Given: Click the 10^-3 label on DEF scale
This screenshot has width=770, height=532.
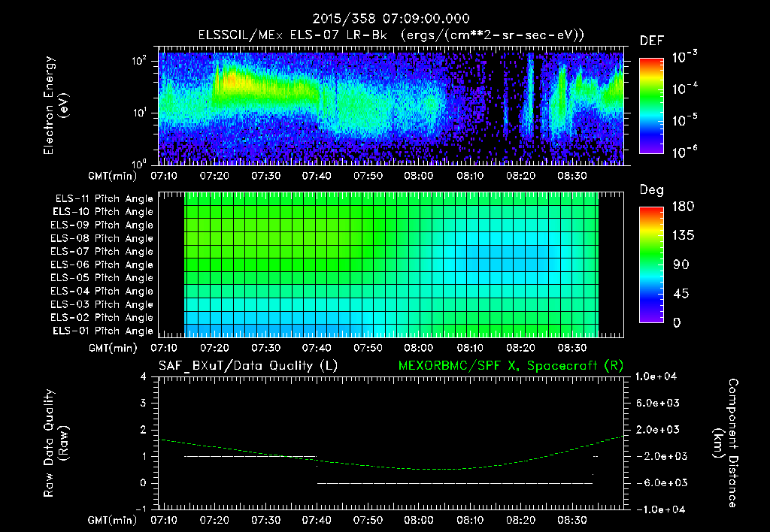Looking at the screenshot, I should (684, 56).
